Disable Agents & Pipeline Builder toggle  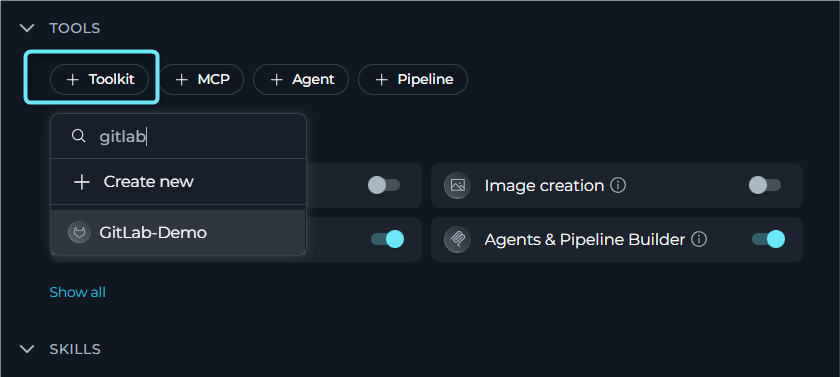click(768, 239)
